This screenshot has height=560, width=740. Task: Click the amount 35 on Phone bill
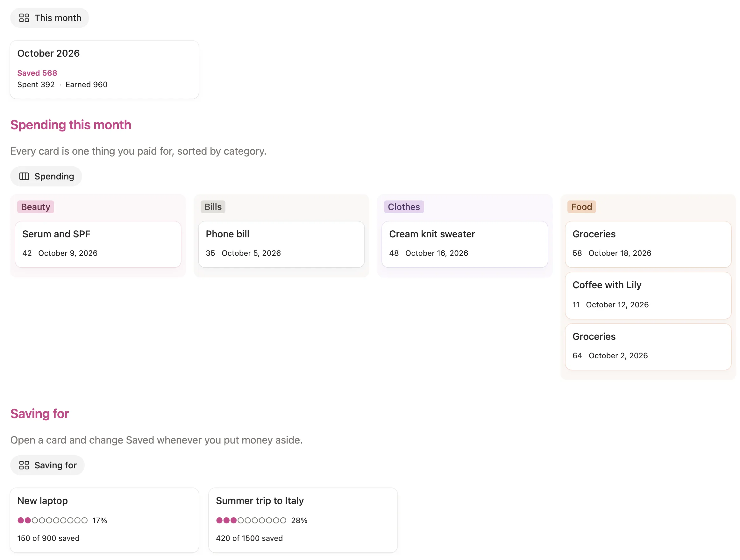[210, 253]
